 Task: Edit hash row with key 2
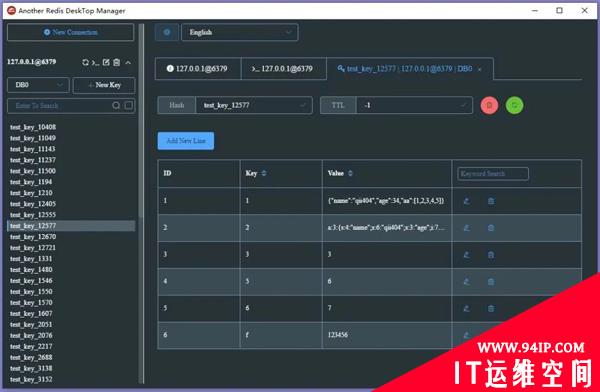466,228
